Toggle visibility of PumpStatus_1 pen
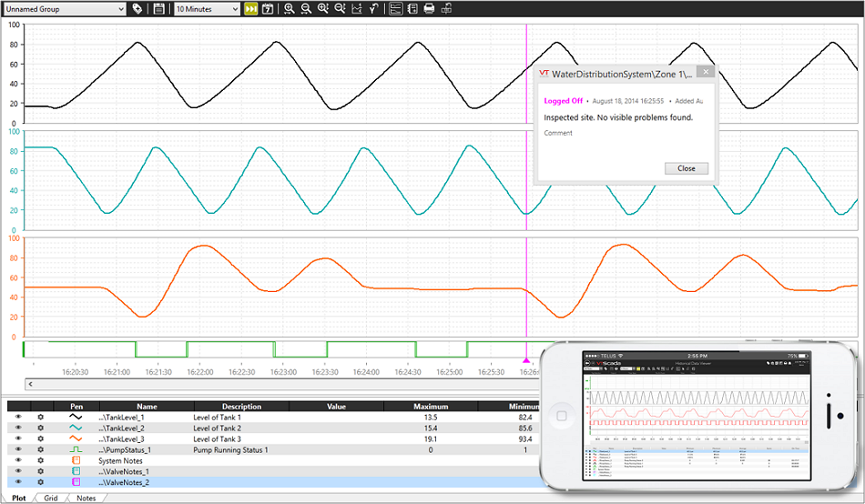Screen dimensions: 865x504 17,449
